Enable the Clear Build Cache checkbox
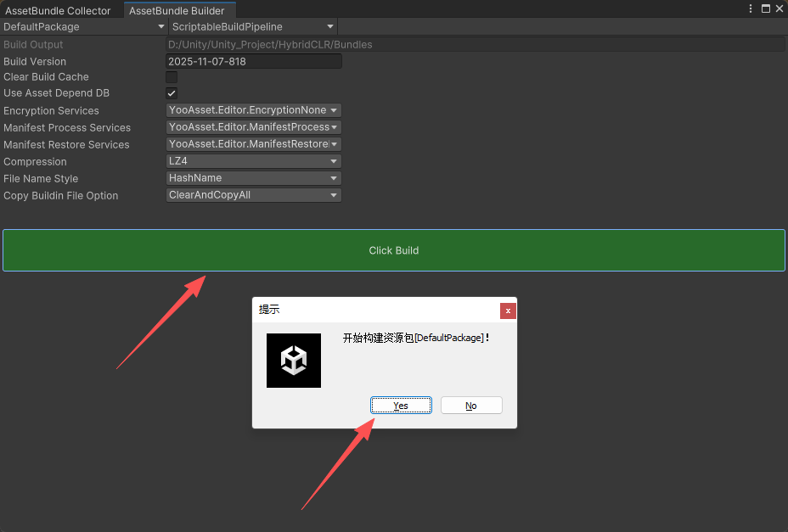The width and height of the screenshot is (788, 532). (x=172, y=77)
